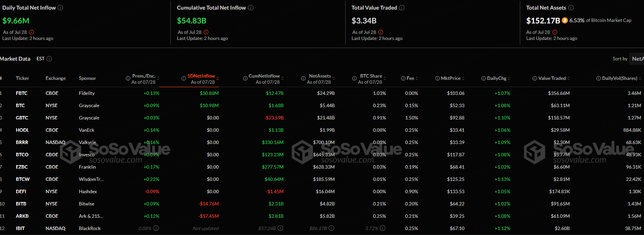Viewport: 644px width, 235px height.
Task: Open info icon next to EST label
Action: click(49, 59)
